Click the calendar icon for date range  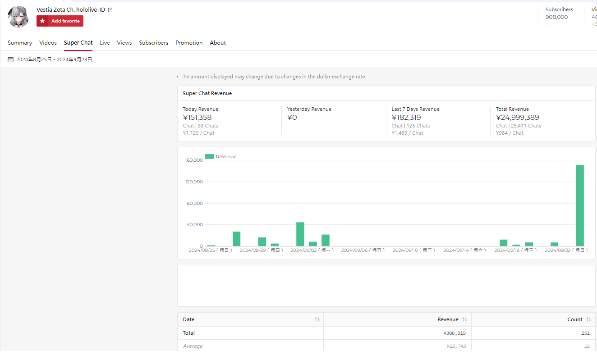11,59
